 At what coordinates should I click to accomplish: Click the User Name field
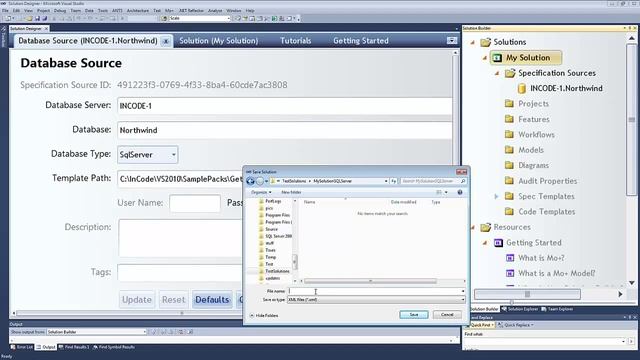(x=195, y=203)
